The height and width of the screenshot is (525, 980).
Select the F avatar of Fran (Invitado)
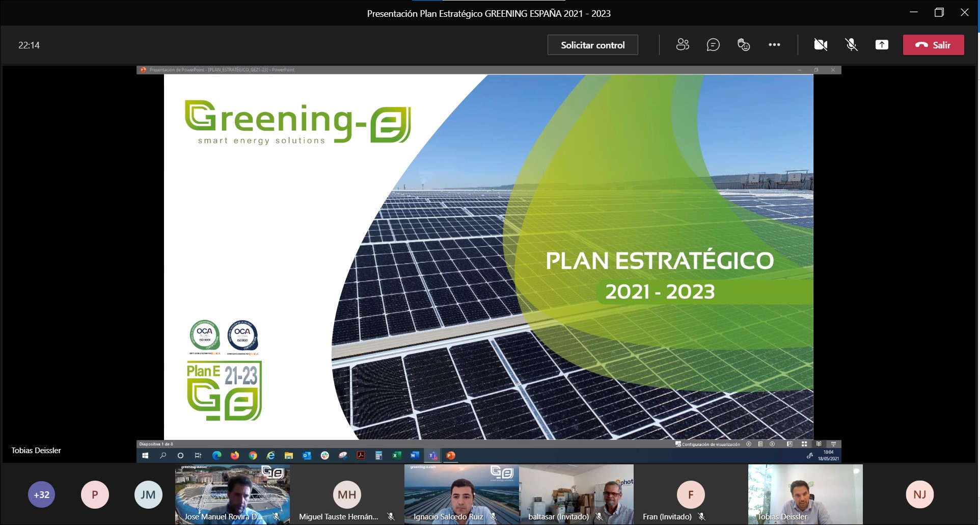click(x=691, y=494)
